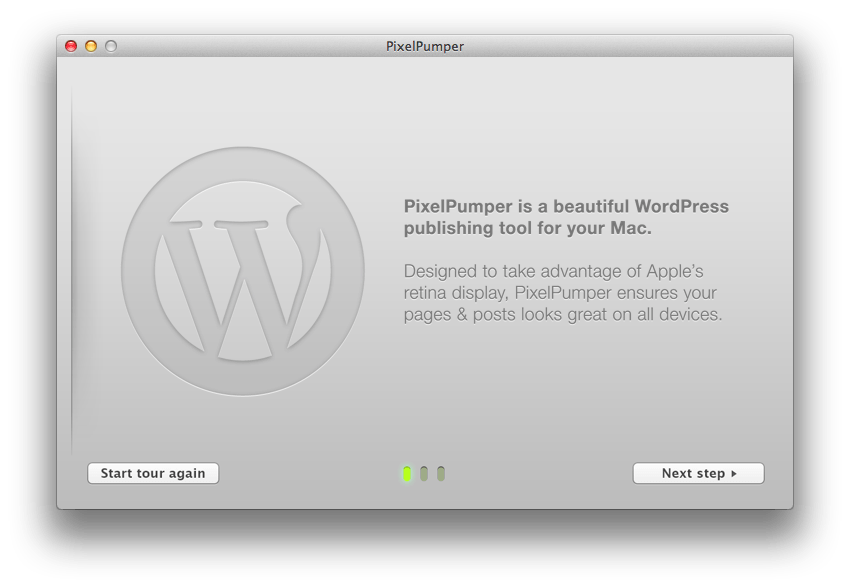This screenshot has height=588, width=850.
Task: Jump to the second tour step indicator
Action: point(424,473)
